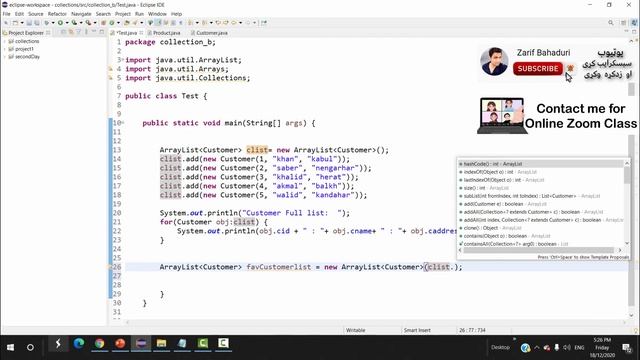Open the Window menu
Image resolution: width=640 pixels, height=360 pixels.
(157, 14)
